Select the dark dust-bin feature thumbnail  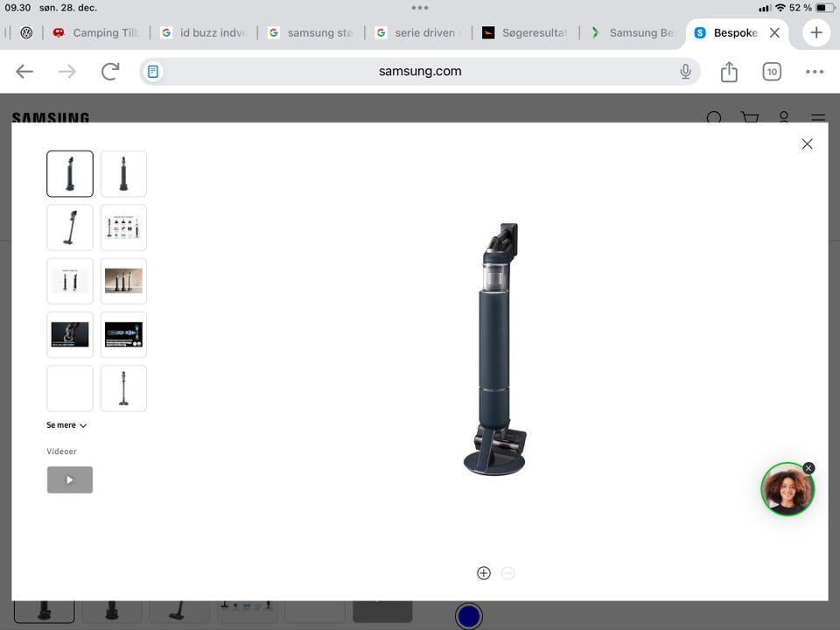70,334
